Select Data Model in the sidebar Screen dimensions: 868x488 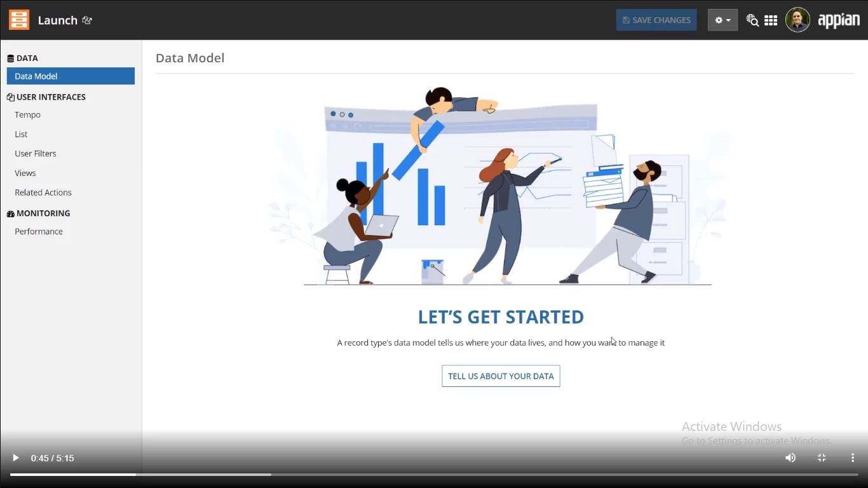(71, 76)
